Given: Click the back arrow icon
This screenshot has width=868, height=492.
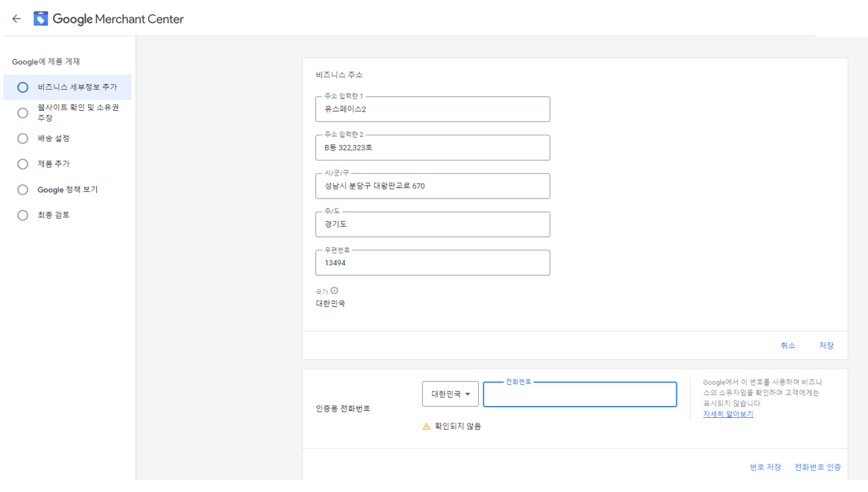Looking at the screenshot, I should (x=17, y=19).
